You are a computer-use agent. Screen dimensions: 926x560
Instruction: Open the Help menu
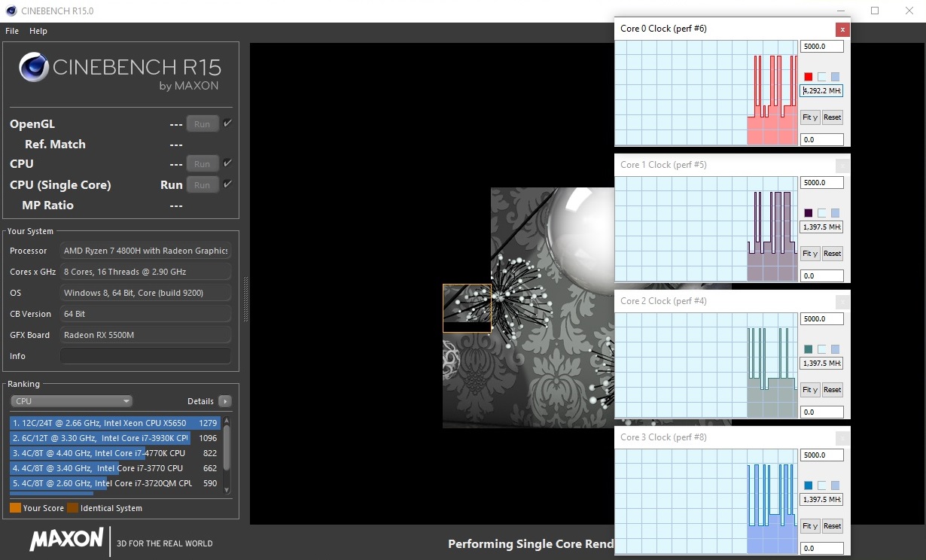[x=38, y=31]
